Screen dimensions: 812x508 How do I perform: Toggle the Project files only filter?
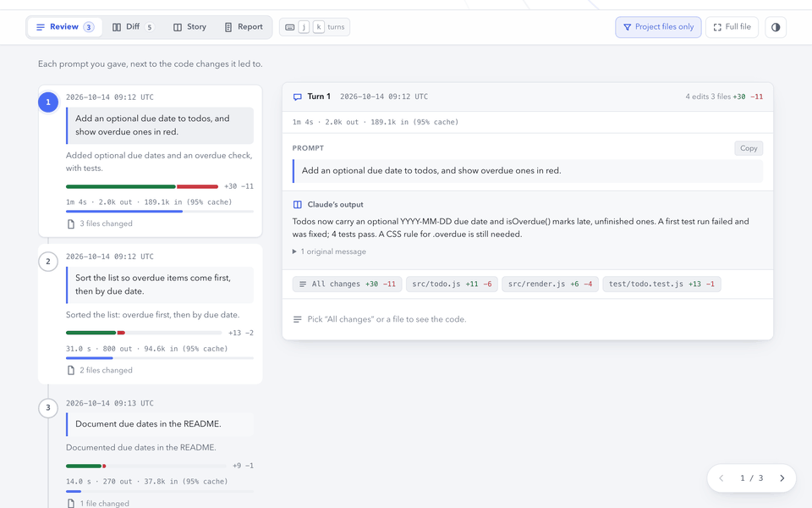658,27
